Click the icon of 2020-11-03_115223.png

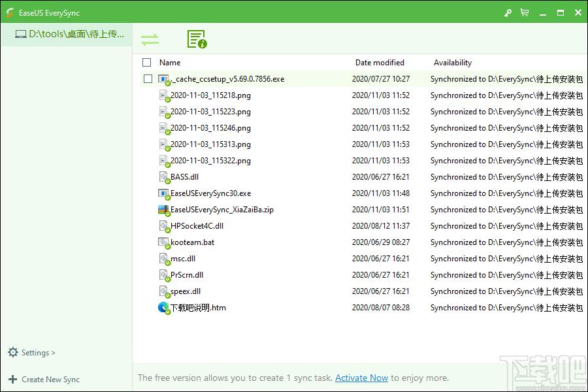coord(164,112)
